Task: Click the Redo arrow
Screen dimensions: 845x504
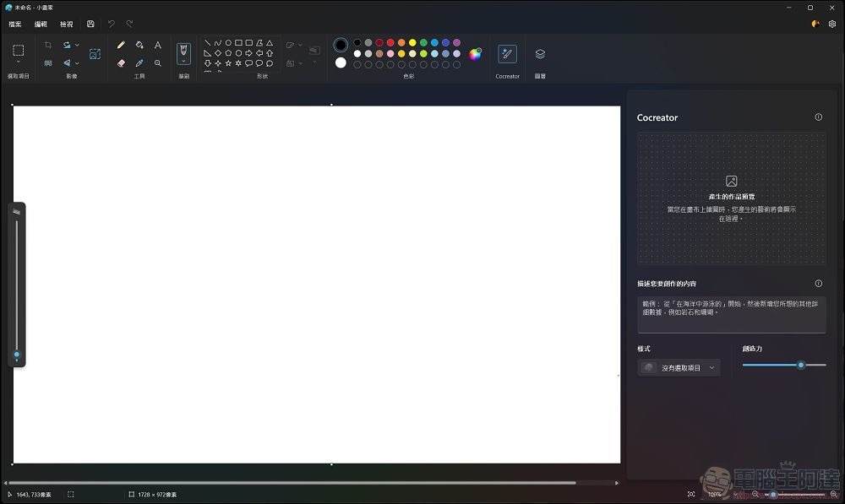Action: [130, 24]
